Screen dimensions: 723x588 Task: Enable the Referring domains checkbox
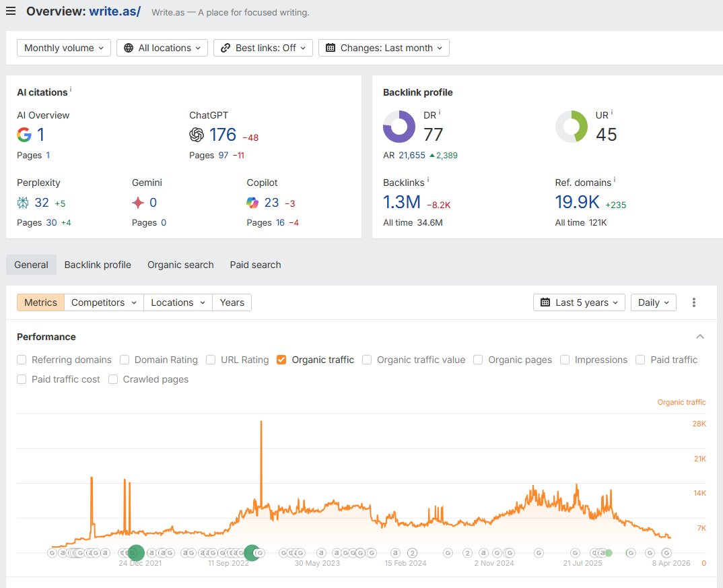[22, 360]
